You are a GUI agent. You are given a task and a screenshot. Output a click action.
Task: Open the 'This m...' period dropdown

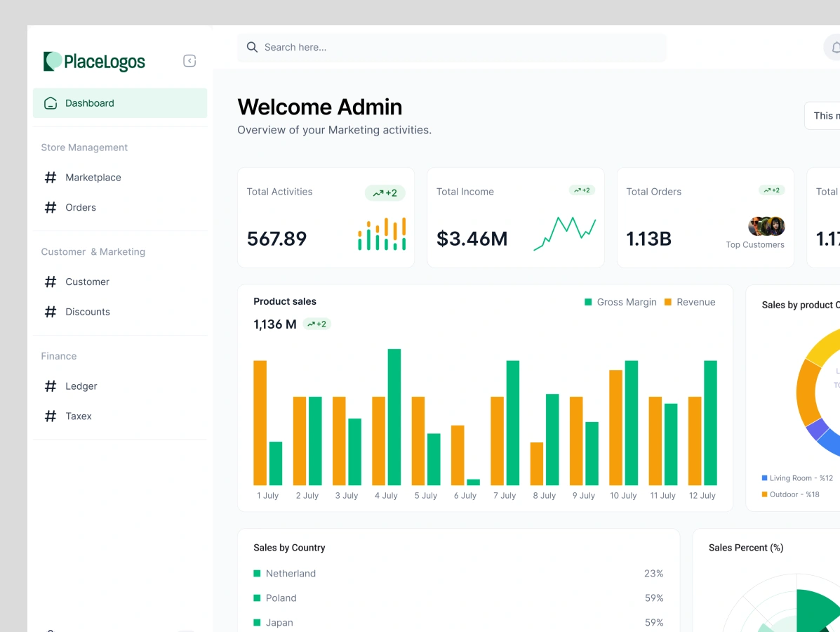[822, 116]
